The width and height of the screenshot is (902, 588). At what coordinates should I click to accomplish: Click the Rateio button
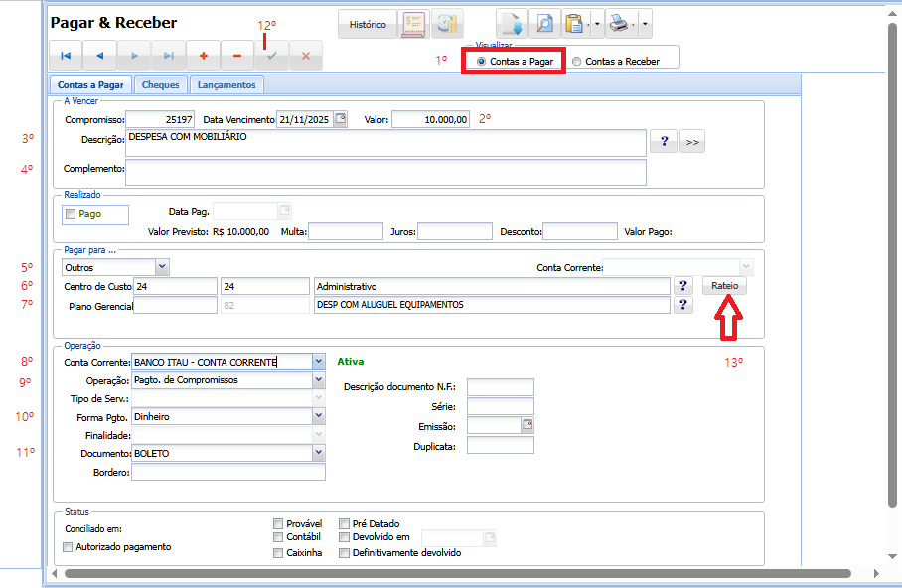tap(724, 286)
